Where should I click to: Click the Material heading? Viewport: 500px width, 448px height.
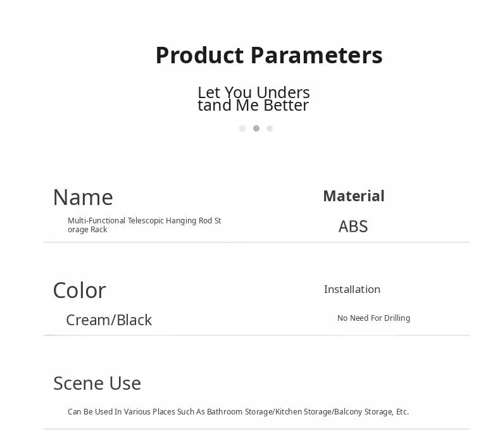(353, 196)
